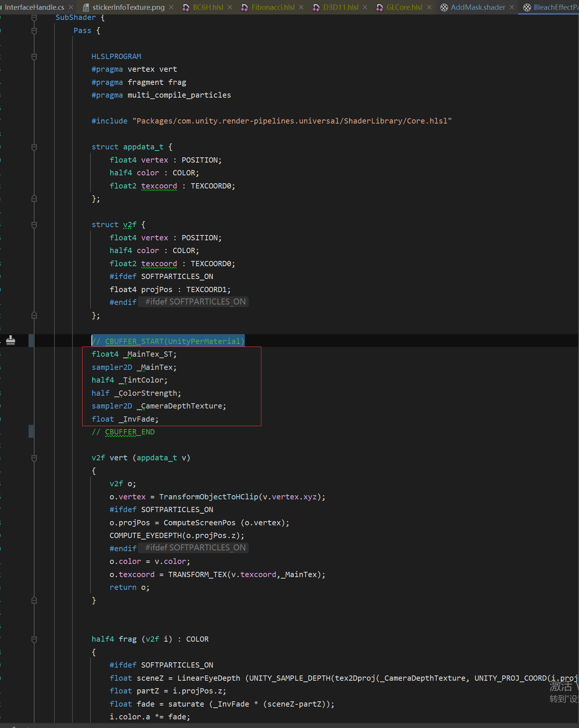Collapse the vert function fold marker
Image resolution: width=579 pixels, height=728 pixels.
[34, 458]
